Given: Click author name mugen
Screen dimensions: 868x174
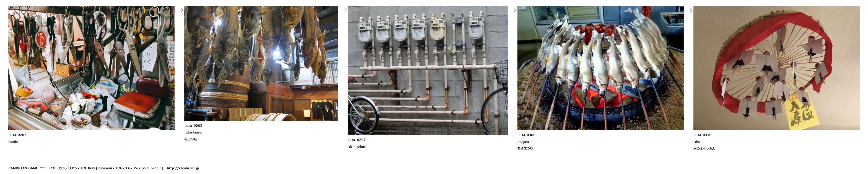Looking at the screenshot, I should coord(523,142).
